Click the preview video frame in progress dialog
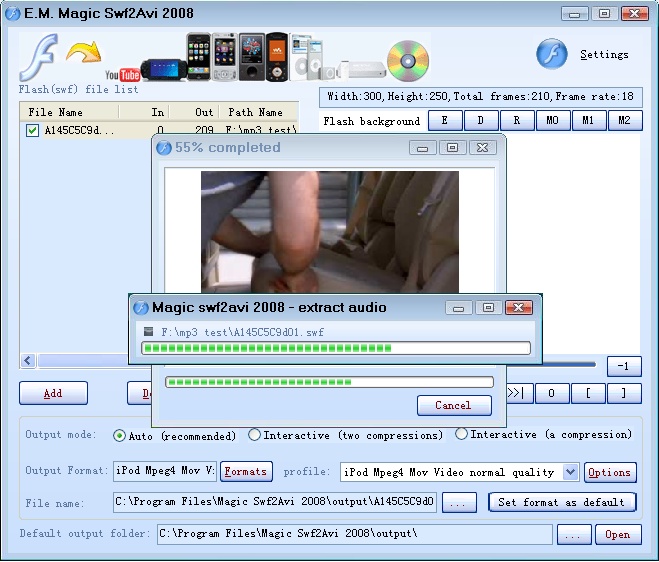The height and width of the screenshot is (562, 659). tap(330, 232)
